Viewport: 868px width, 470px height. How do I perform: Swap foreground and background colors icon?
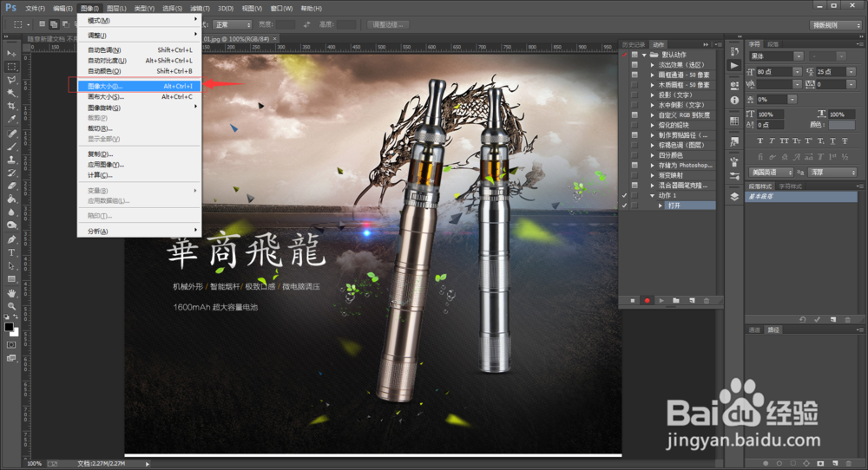coord(16,317)
